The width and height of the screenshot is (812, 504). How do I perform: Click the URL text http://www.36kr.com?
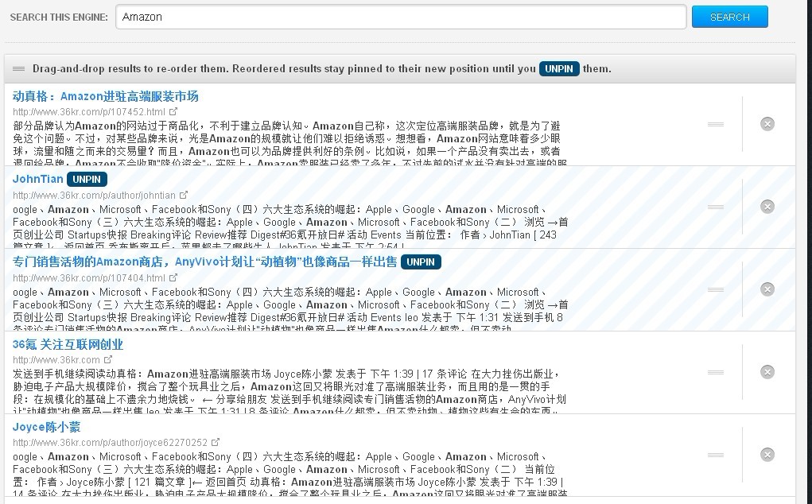coord(56,360)
